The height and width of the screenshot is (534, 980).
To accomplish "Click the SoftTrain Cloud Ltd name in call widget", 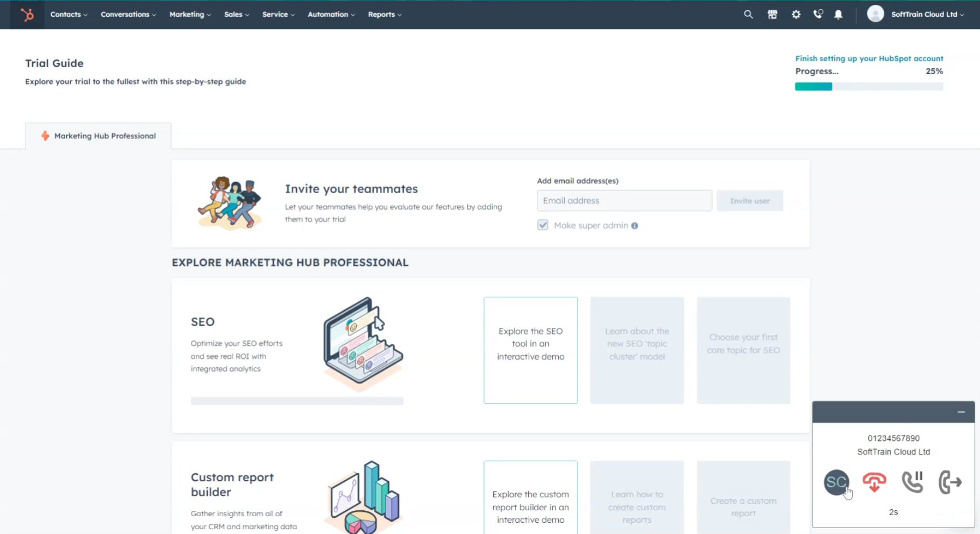I will (893, 452).
